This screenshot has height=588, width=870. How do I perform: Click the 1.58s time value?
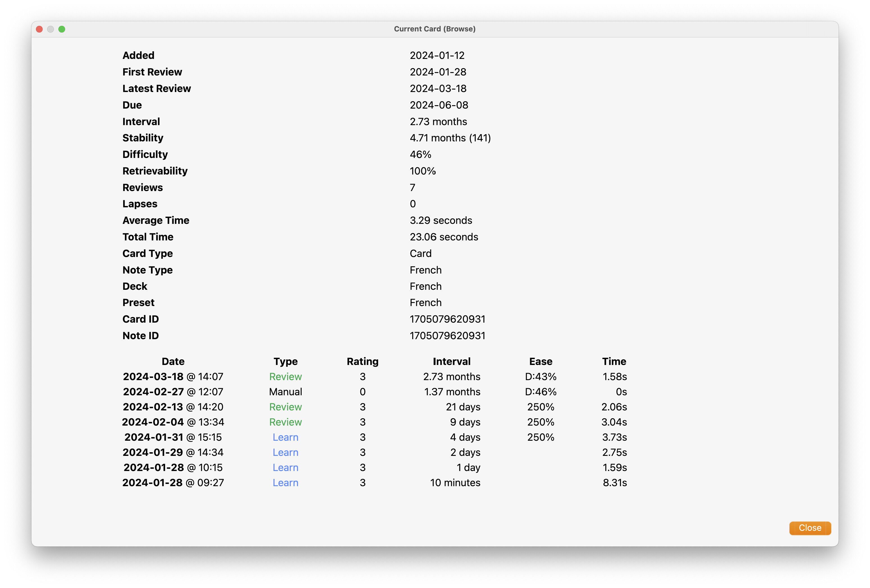(615, 376)
